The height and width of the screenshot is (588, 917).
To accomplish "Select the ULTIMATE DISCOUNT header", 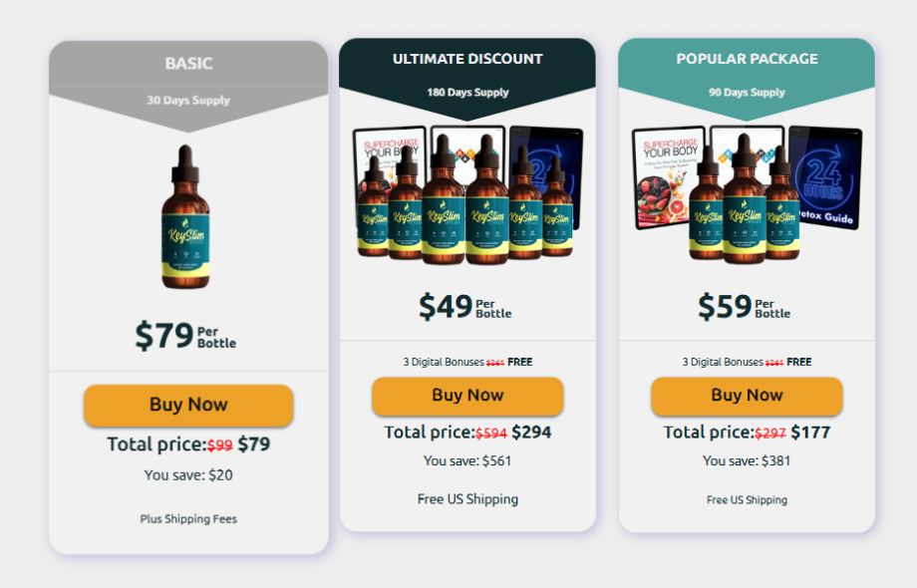I will (x=467, y=59).
